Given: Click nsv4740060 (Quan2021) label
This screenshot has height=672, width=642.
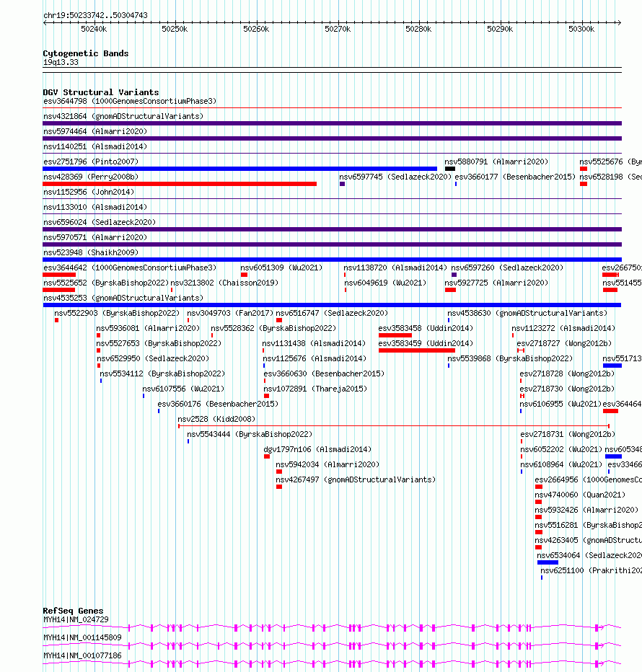Looking at the screenshot, I should pos(580,495).
